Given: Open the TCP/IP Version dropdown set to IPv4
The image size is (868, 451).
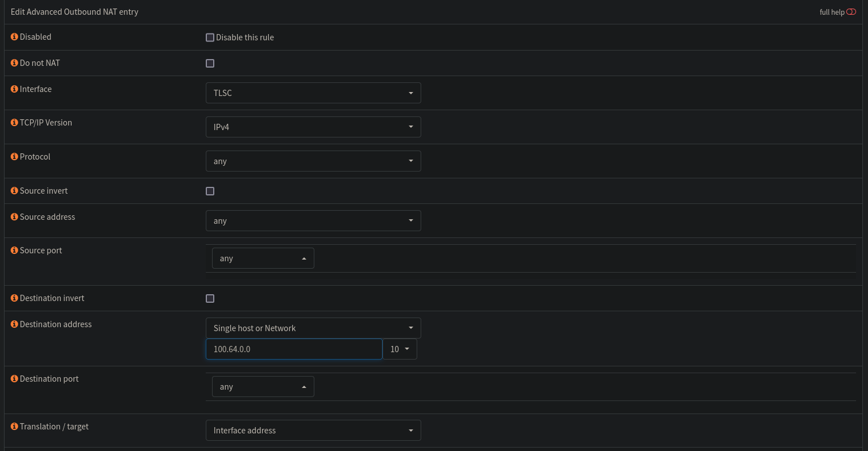Looking at the screenshot, I should pos(313,127).
